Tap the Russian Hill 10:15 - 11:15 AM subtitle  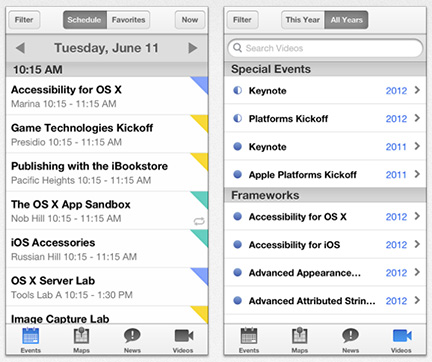click(x=74, y=257)
